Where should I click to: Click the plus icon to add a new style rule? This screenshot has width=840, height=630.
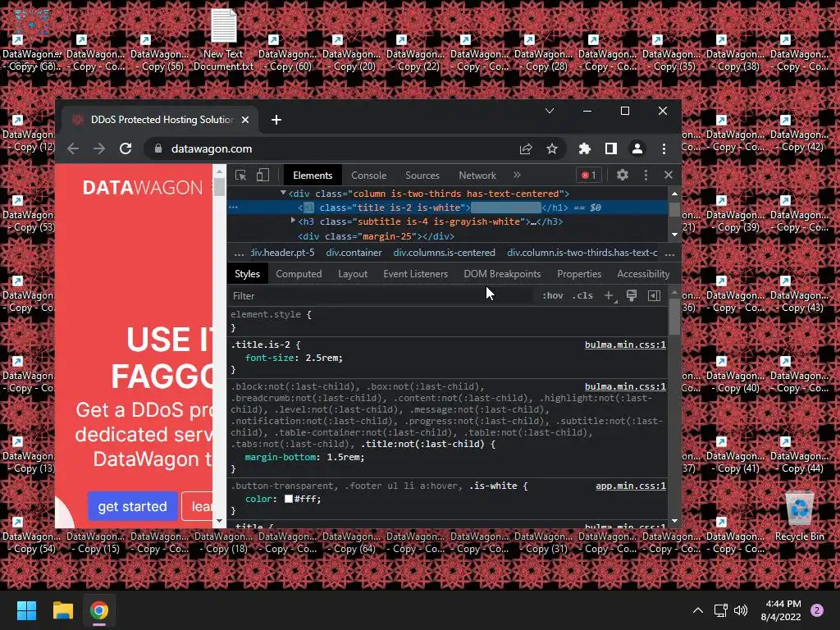pyautogui.click(x=609, y=295)
